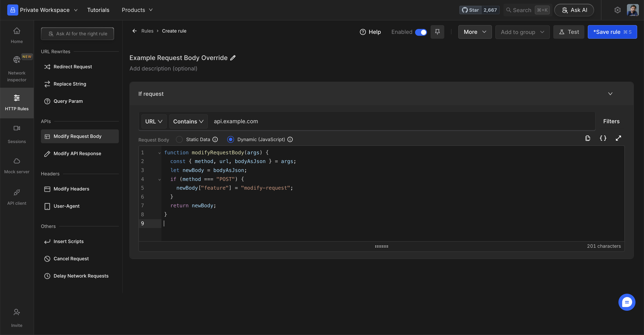Open the Contains operator dropdown
Image resolution: width=644 pixels, height=335 pixels.
pyautogui.click(x=188, y=121)
